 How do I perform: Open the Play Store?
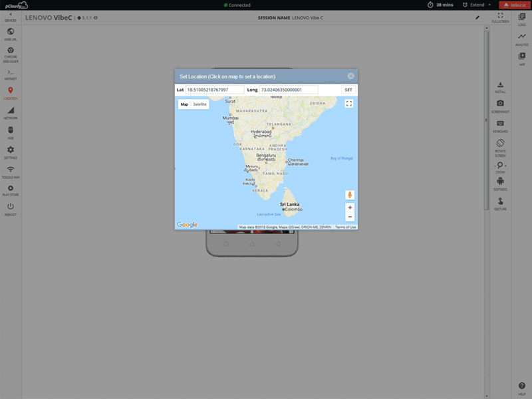tap(11, 191)
